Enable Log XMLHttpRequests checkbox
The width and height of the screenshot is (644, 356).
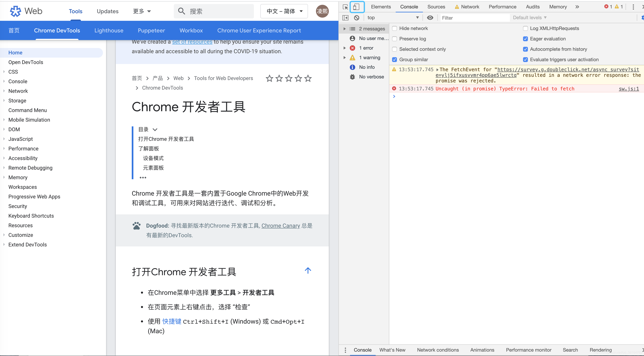point(525,28)
